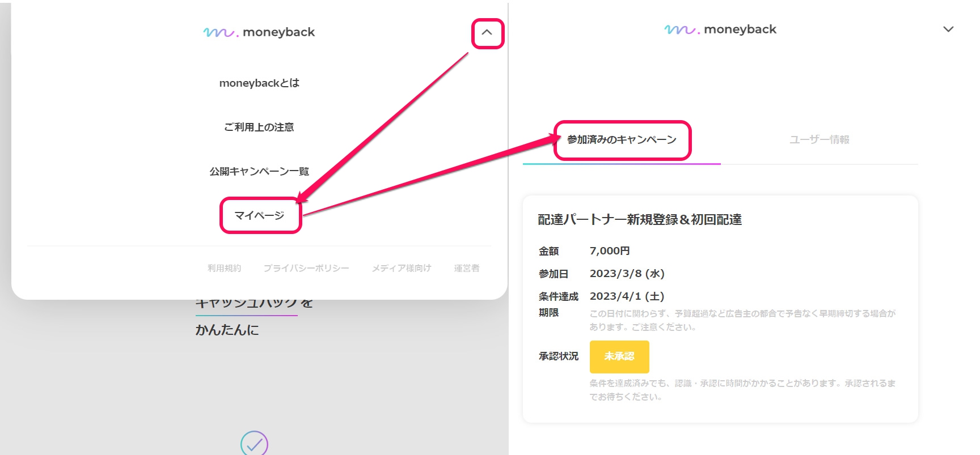Open the 'ご利用上の注意' menu item

(259, 127)
